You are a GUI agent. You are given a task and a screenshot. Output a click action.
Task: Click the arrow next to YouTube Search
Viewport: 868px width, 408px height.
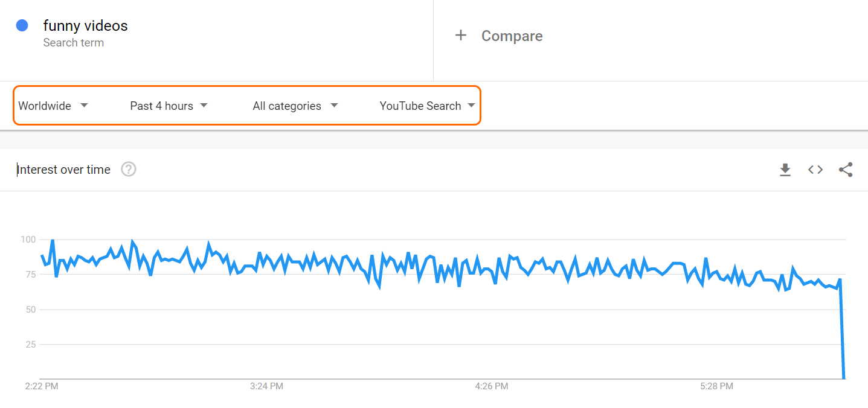click(471, 106)
